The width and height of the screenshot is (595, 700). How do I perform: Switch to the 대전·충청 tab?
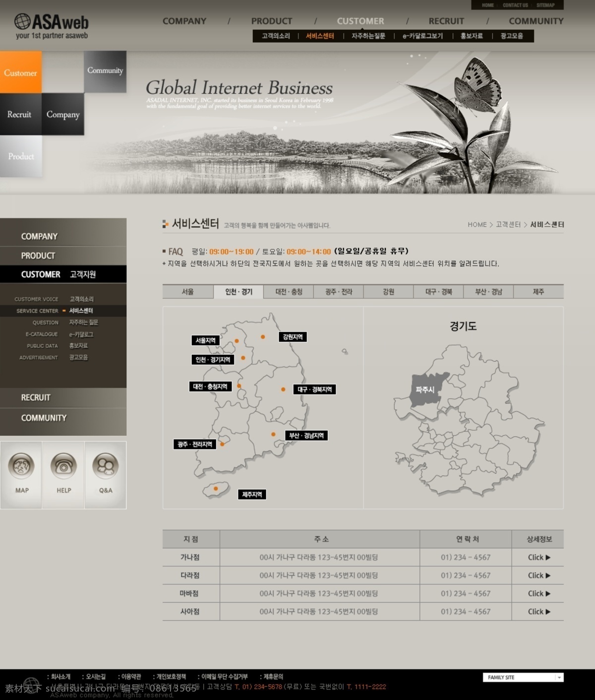click(289, 292)
